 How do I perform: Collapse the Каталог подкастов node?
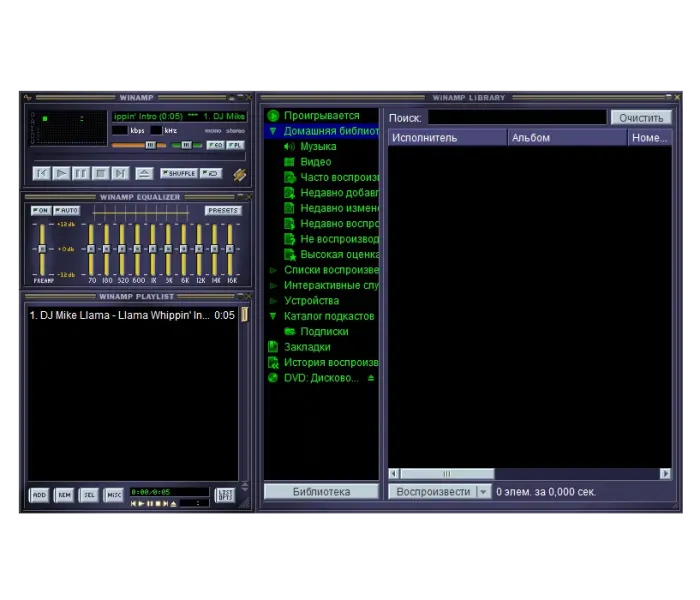pos(273,316)
